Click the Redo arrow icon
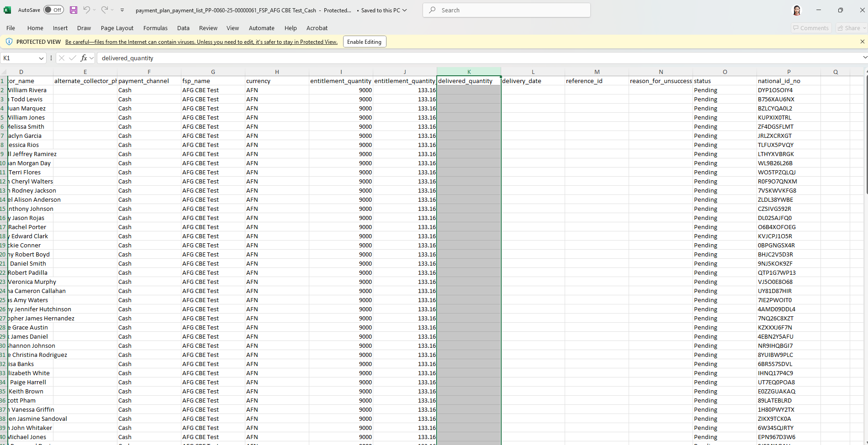868x445 pixels. click(x=105, y=10)
